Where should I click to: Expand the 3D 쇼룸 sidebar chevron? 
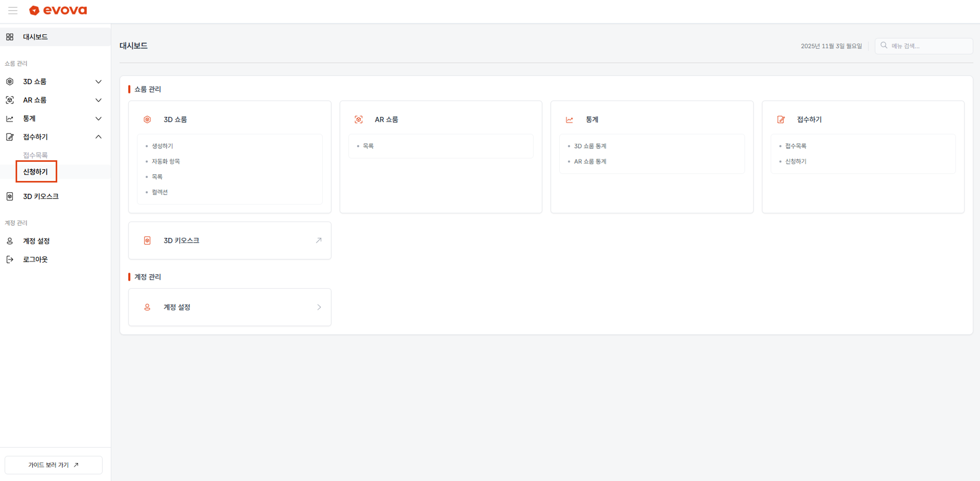click(98, 82)
